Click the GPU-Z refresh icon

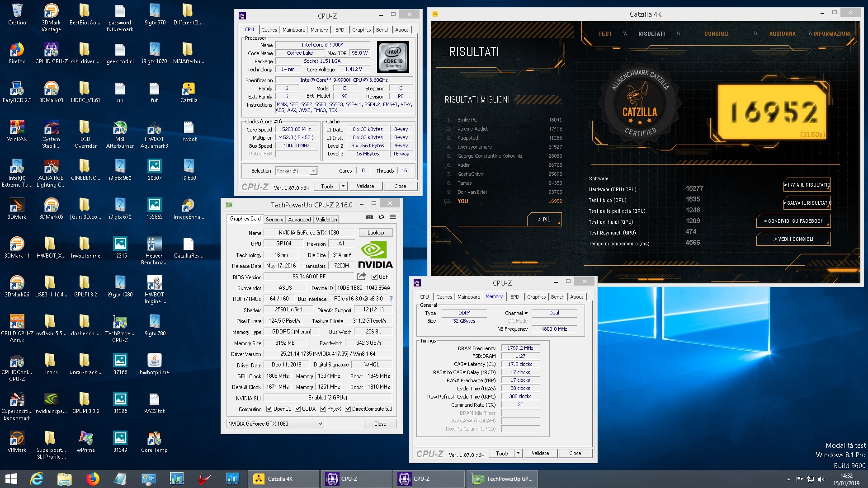coord(381,217)
